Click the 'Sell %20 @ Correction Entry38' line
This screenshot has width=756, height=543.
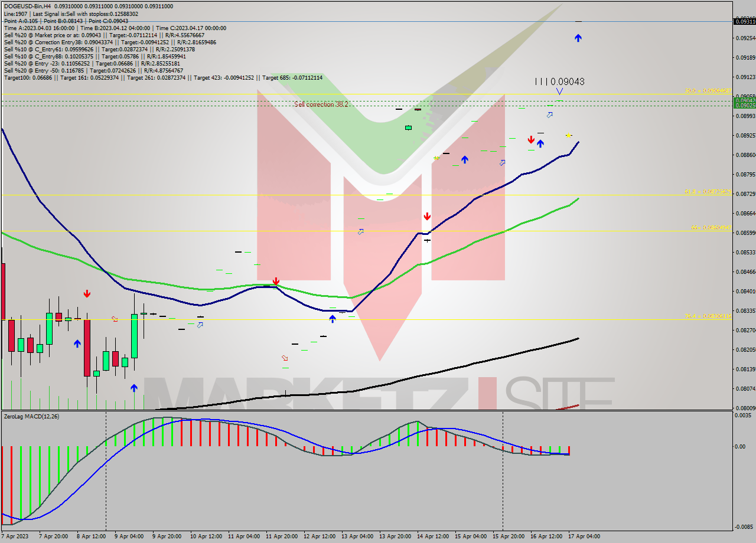(x=110, y=42)
